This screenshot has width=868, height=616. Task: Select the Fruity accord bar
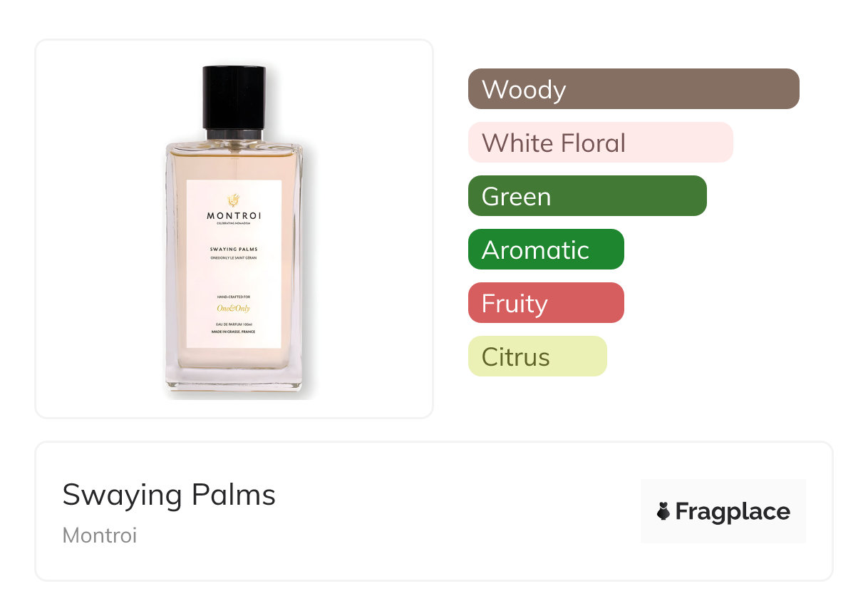(x=546, y=303)
